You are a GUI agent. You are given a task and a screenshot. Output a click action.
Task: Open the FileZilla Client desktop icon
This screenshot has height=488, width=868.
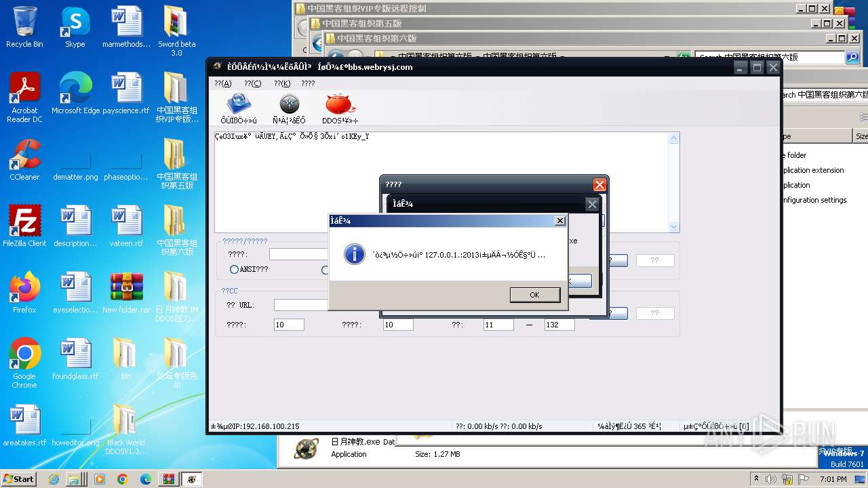click(24, 227)
